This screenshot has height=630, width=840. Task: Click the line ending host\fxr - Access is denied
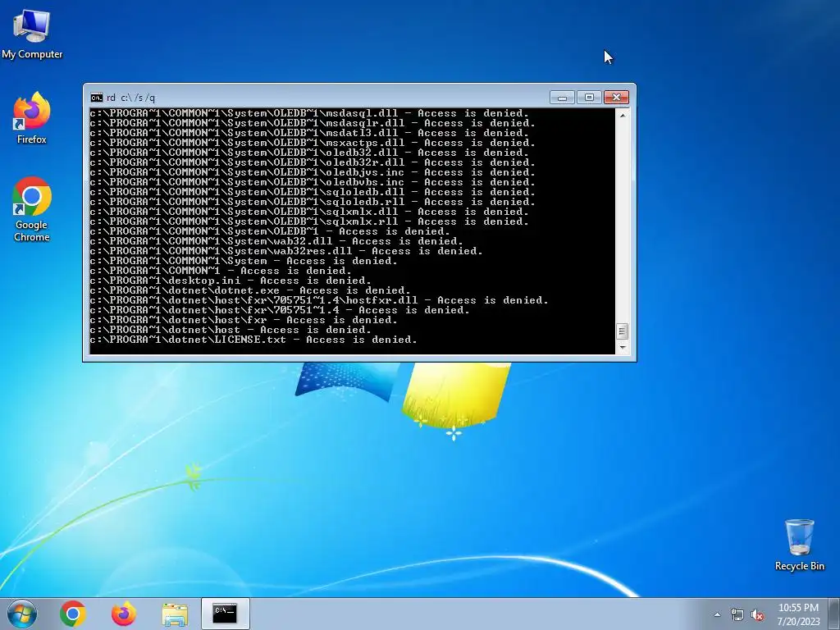pyautogui.click(x=244, y=320)
